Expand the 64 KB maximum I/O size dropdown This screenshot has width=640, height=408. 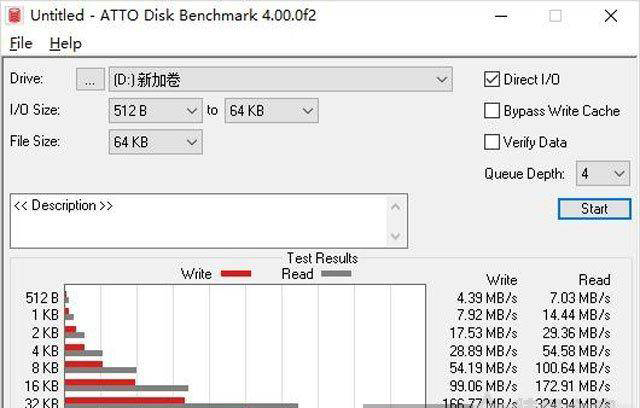click(306, 111)
